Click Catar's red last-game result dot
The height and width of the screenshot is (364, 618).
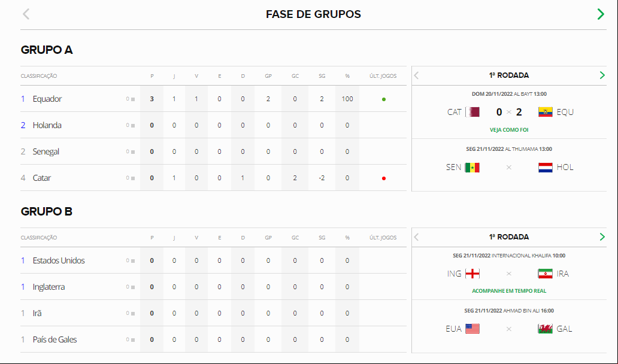click(x=383, y=178)
